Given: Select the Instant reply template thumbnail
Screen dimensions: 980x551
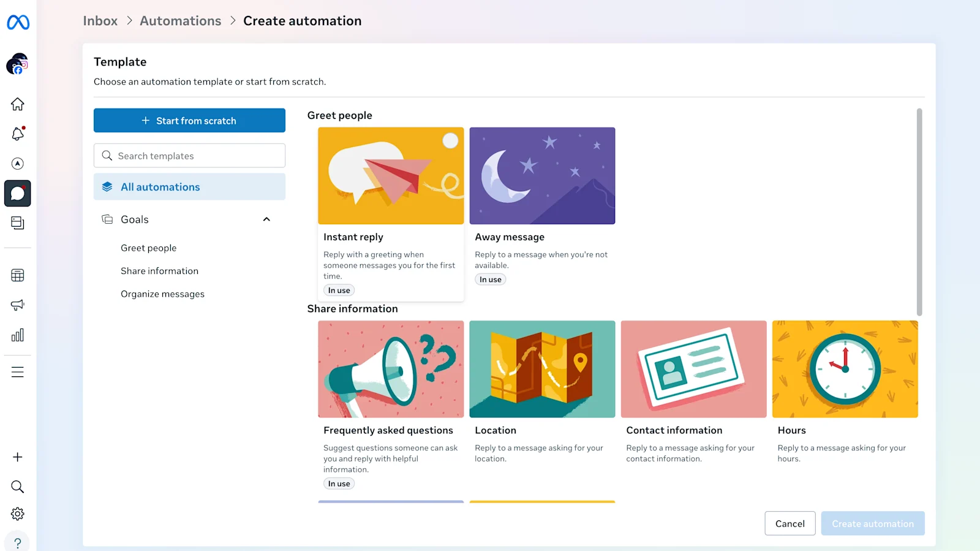Looking at the screenshot, I should (391, 176).
